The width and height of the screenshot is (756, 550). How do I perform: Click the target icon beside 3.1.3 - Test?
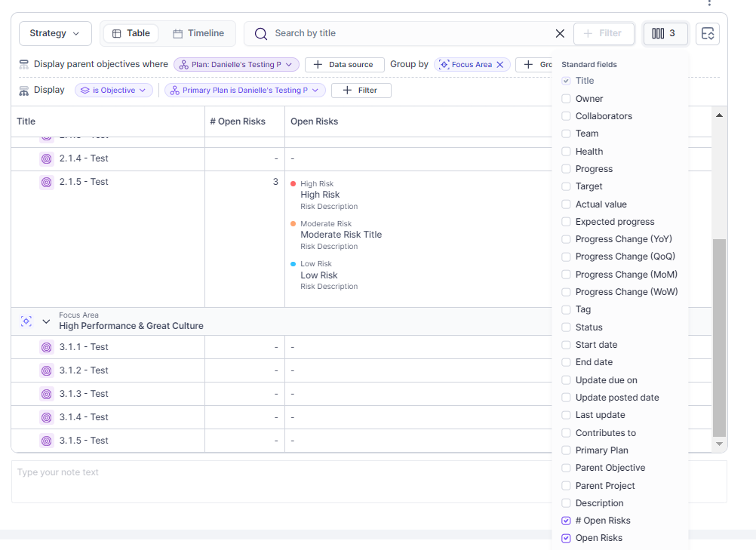pos(46,394)
